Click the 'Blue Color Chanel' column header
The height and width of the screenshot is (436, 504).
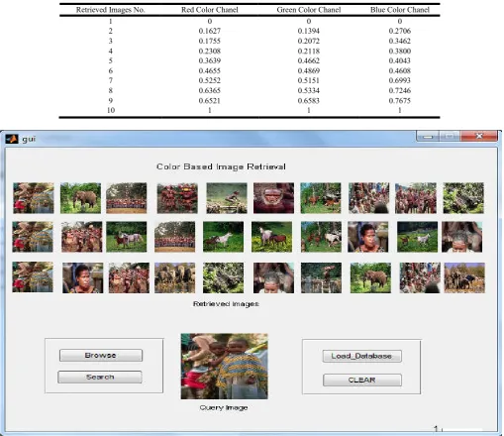(400, 10)
